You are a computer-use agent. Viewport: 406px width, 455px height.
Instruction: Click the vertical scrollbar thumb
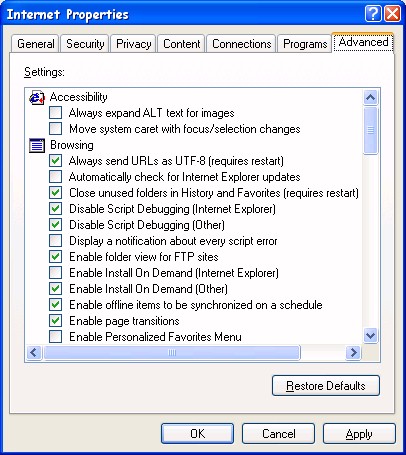(371, 131)
